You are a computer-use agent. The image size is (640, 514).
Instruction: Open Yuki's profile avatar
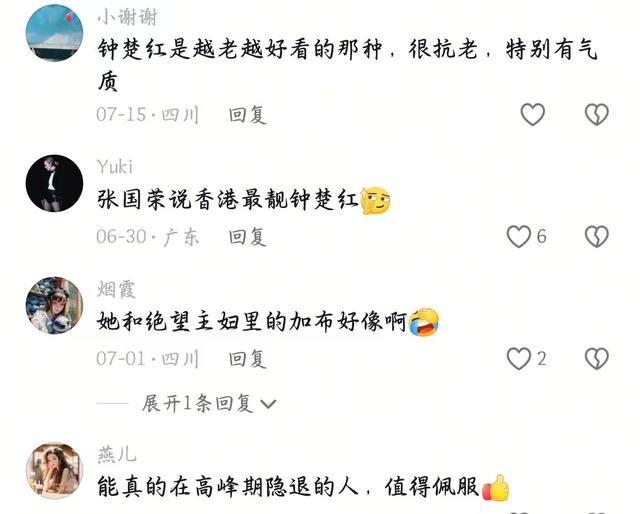54,183
